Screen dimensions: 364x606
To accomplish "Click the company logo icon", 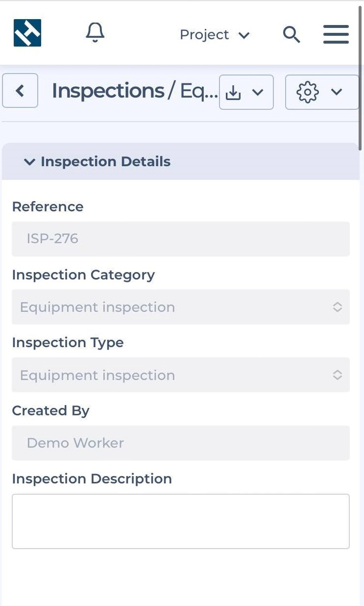I will click(x=27, y=33).
